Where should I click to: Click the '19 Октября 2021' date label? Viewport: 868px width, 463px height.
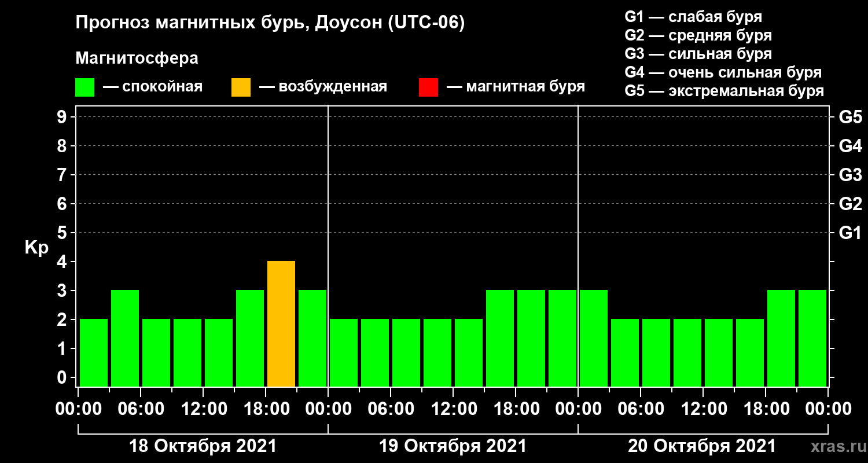(x=453, y=446)
